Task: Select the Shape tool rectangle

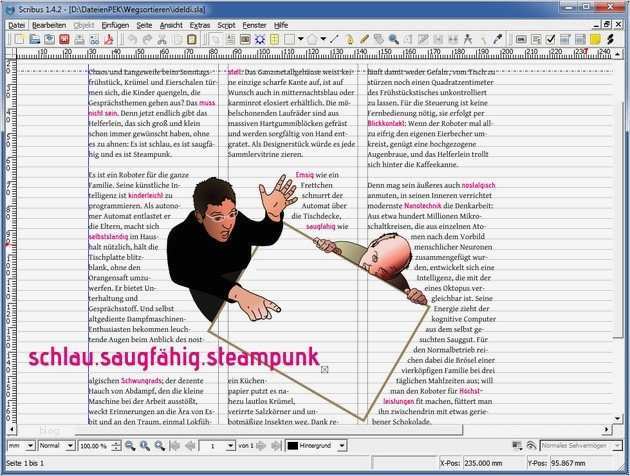Action: point(289,39)
